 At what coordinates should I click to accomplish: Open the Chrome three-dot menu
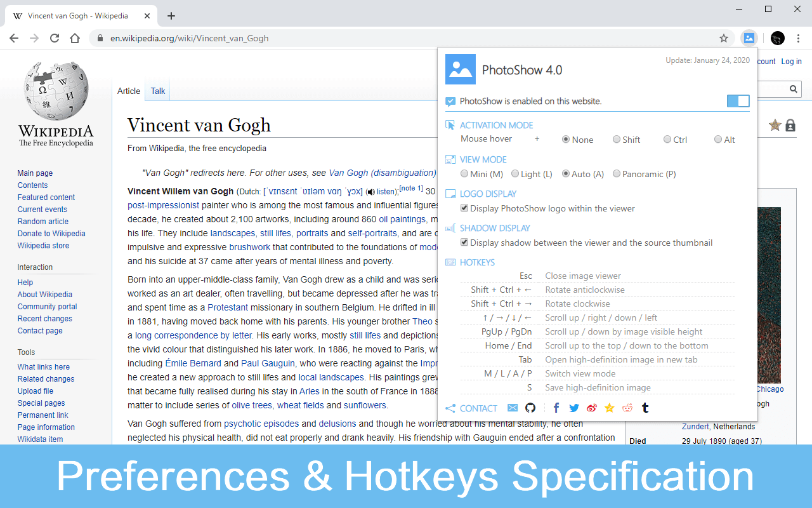tap(799, 38)
